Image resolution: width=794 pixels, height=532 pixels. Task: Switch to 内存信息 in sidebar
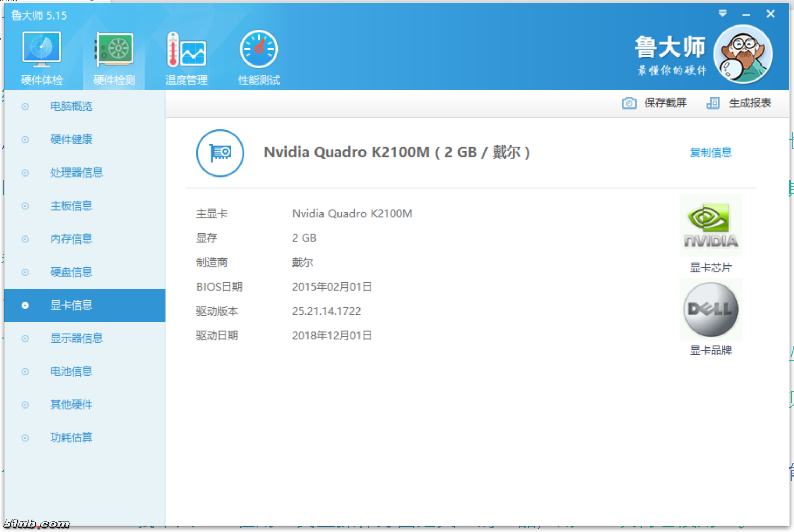71,239
